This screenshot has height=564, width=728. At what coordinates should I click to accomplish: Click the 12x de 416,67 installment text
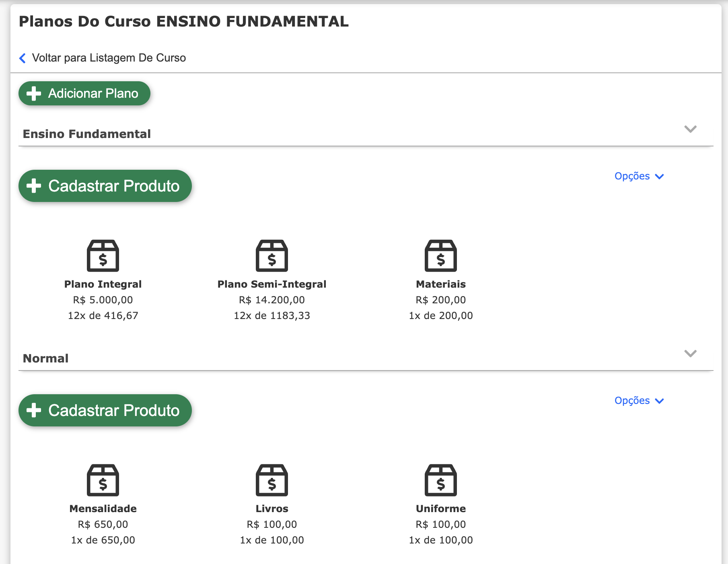[103, 316]
